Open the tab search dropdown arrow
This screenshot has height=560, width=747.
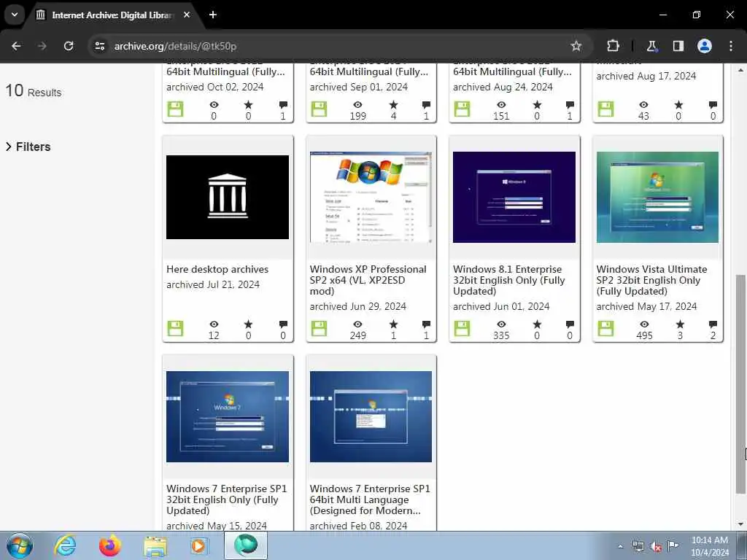[x=15, y=15]
